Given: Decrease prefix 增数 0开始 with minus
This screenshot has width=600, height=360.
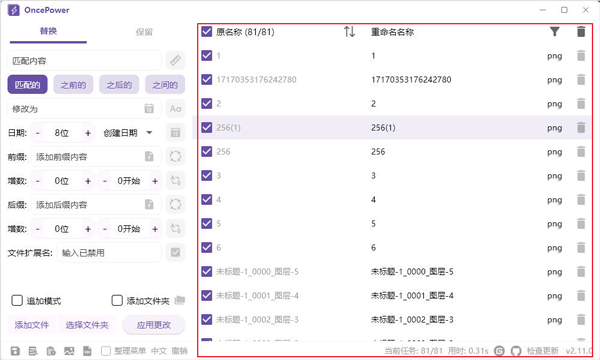Looking at the screenshot, I should (105, 181).
